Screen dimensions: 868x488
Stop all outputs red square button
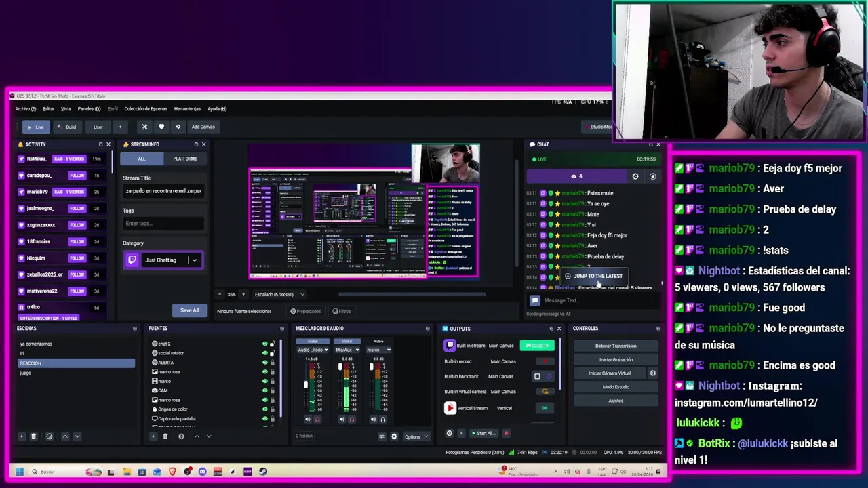click(506, 433)
